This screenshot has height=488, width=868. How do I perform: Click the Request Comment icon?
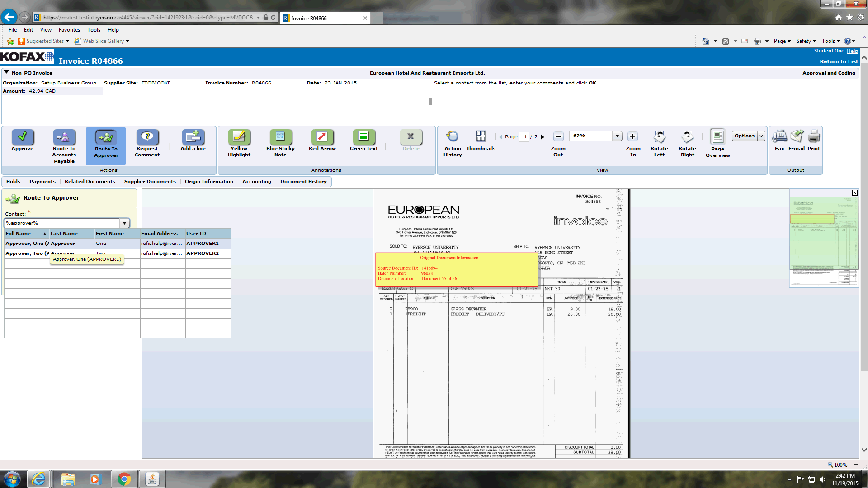(x=147, y=136)
